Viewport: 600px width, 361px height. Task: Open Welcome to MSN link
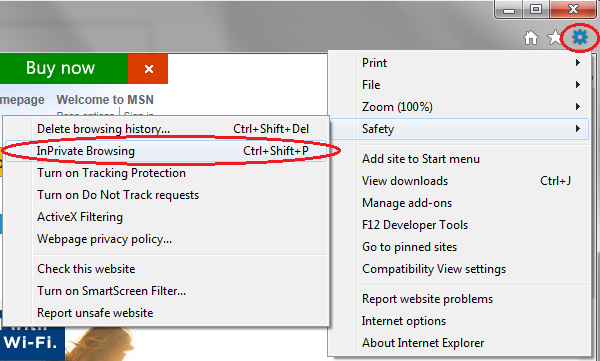[x=105, y=100]
